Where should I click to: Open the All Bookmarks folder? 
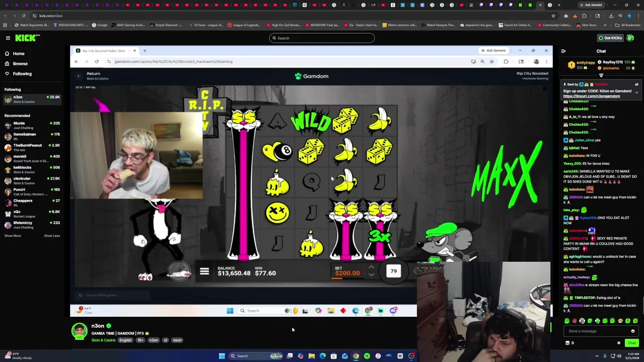pos(628,25)
